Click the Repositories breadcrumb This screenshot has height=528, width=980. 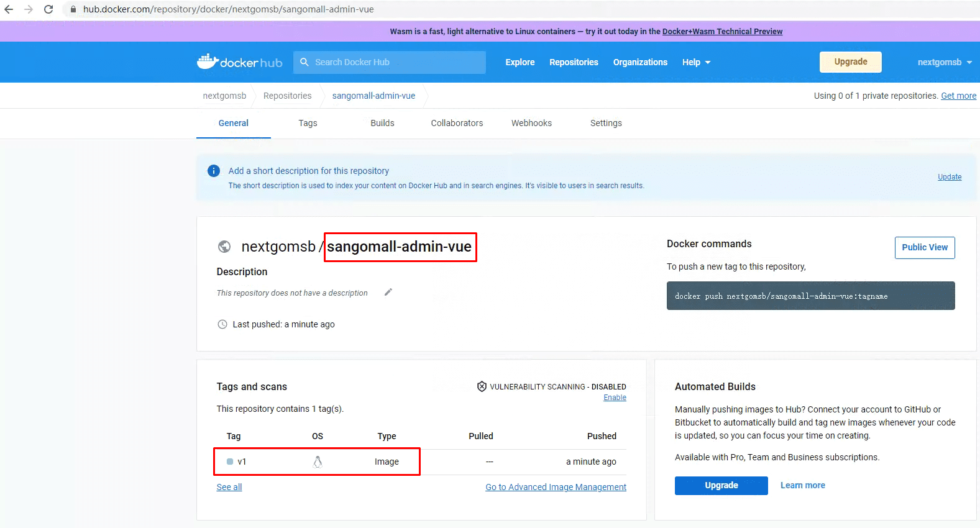(287, 96)
